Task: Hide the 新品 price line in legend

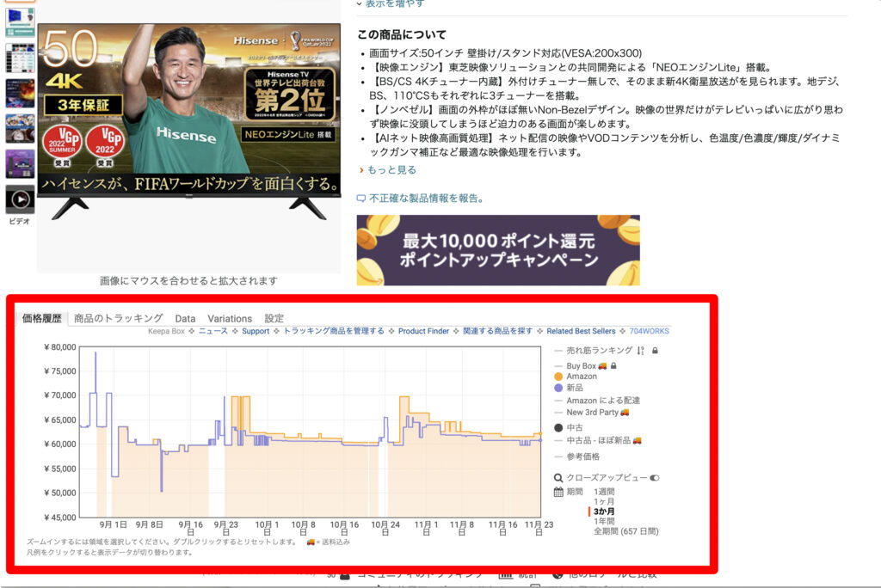Action: click(576, 389)
